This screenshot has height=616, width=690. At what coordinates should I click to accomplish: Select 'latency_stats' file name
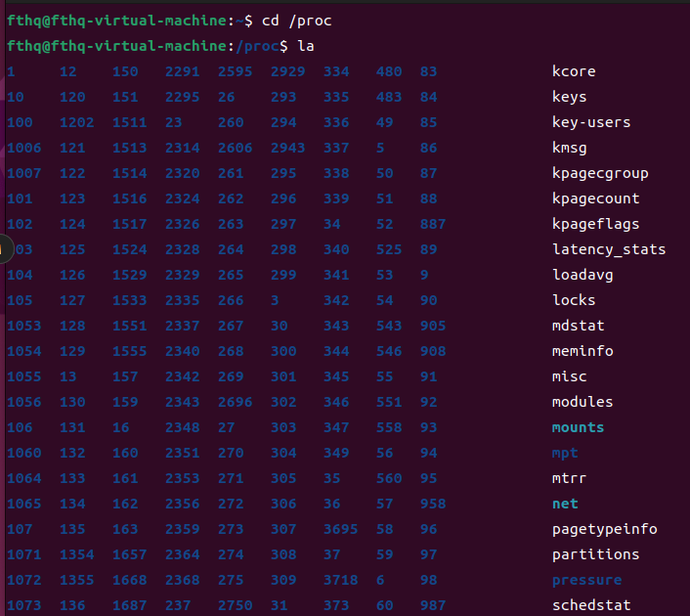(609, 249)
